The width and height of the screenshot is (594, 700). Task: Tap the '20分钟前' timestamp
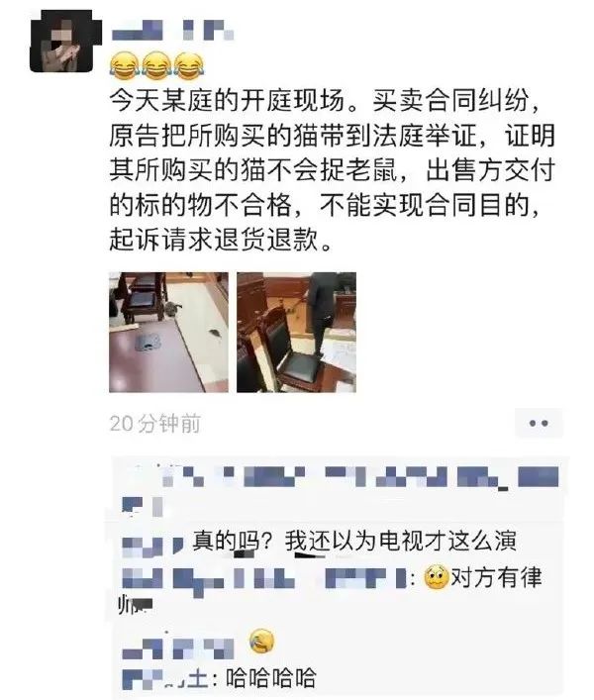coord(154,423)
